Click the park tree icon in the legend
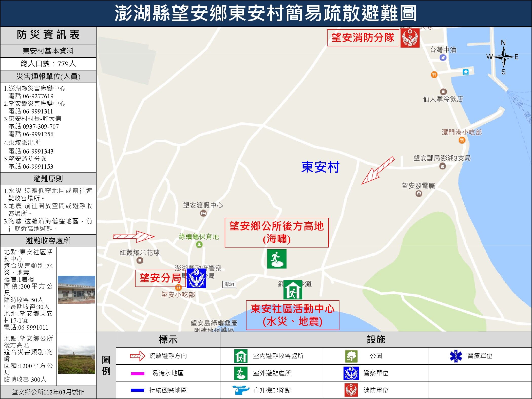The height and width of the screenshot is (399, 532). 351,356
